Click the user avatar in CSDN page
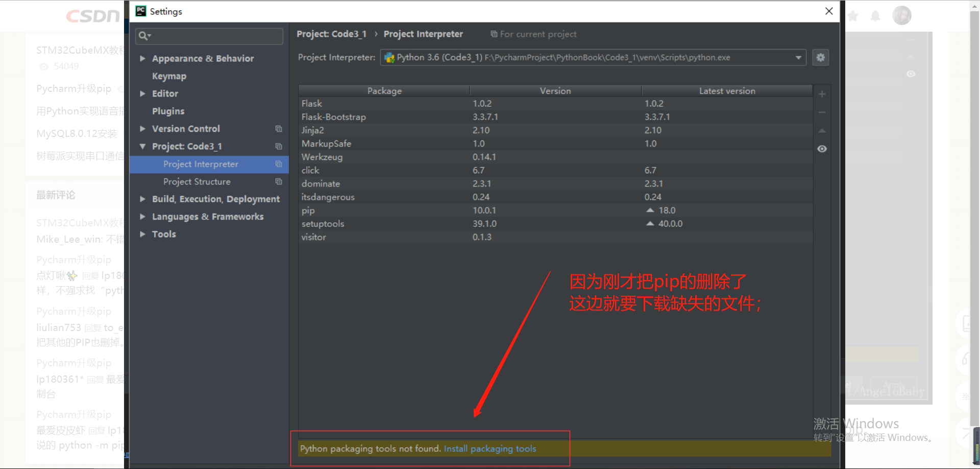The width and height of the screenshot is (980, 469). click(902, 15)
